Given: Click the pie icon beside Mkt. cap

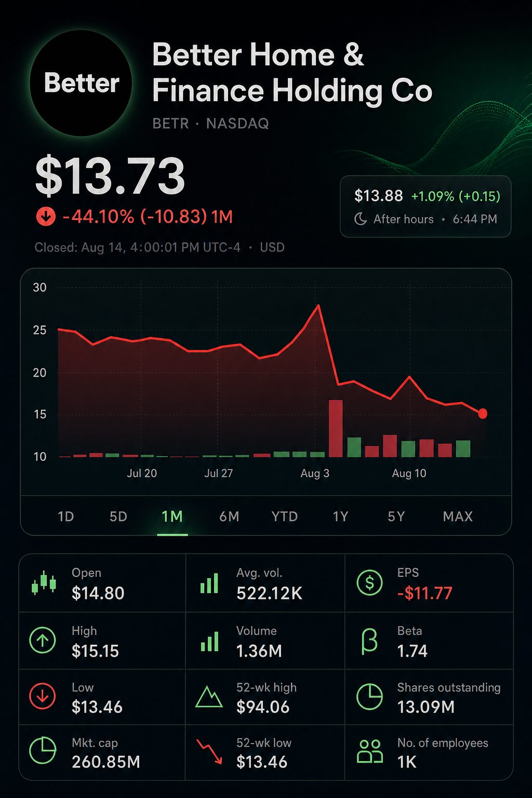Looking at the screenshot, I should pyautogui.click(x=43, y=751).
